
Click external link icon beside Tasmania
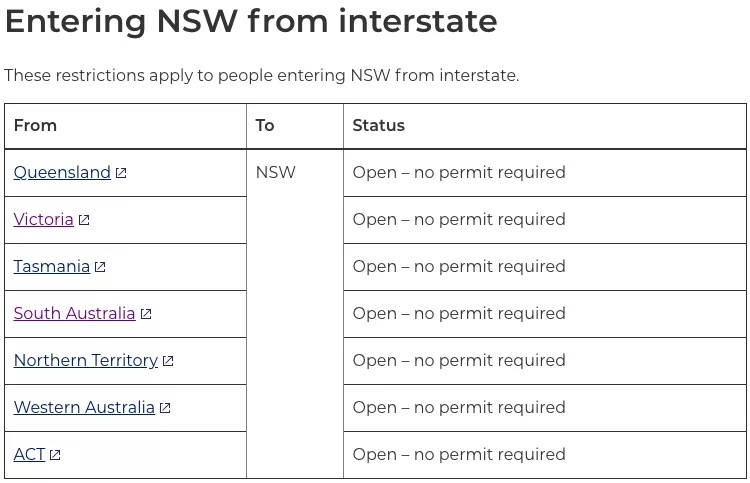coord(100,267)
